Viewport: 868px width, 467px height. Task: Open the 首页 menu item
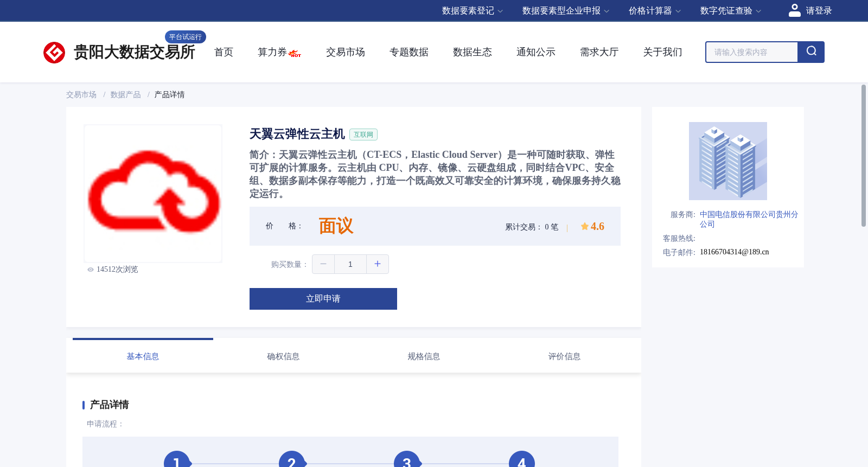pyautogui.click(x=224, y=52)
